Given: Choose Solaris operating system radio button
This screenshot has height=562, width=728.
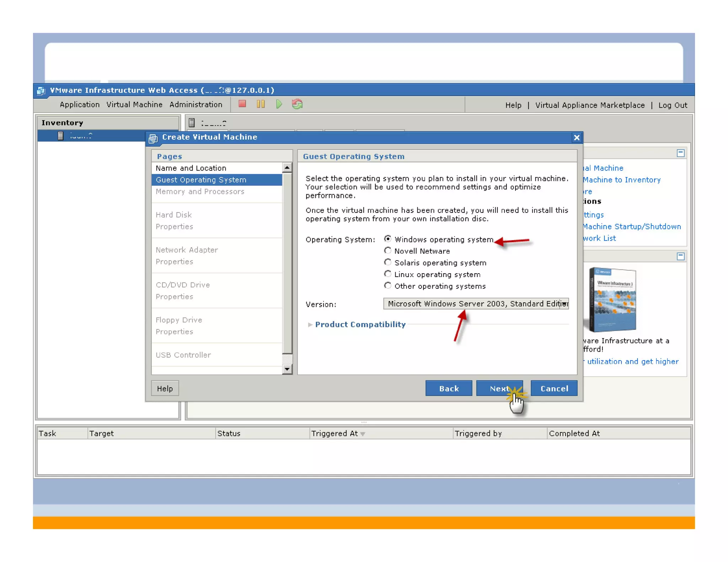Looking at the screenshot, I should coord(387,263).
